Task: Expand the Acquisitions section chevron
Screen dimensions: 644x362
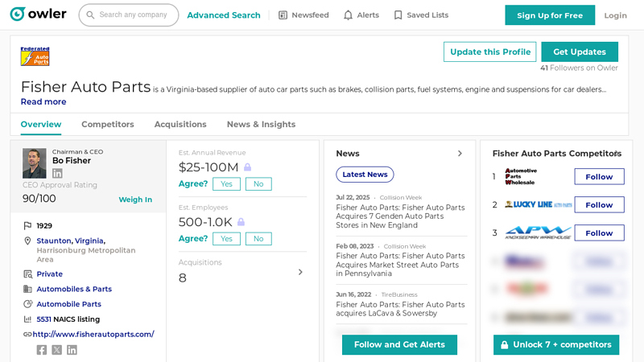Action: tap(300, 272)
